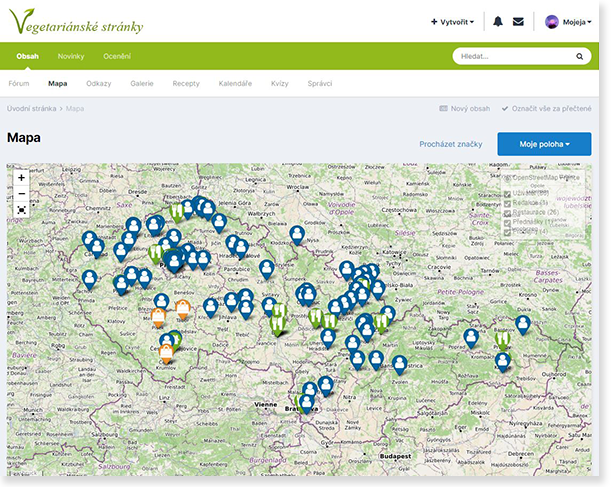Image resolution: width=612 pixels, height=487 pixels.
Task: Toggle the Restaurace layer checkbox
Action: click(508, 212)
